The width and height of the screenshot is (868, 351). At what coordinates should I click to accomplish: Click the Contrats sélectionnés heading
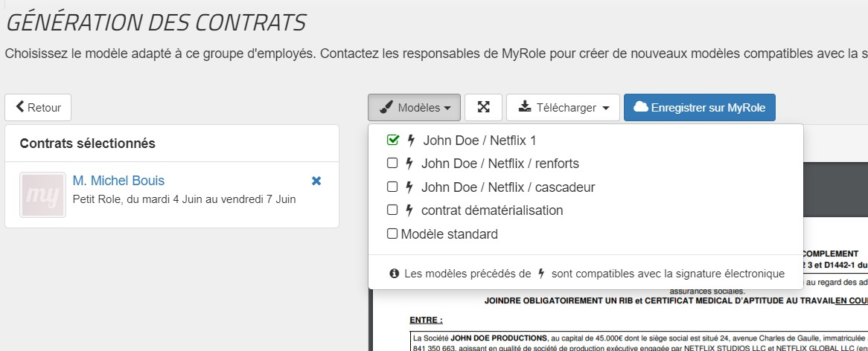(x=87, y=144)
